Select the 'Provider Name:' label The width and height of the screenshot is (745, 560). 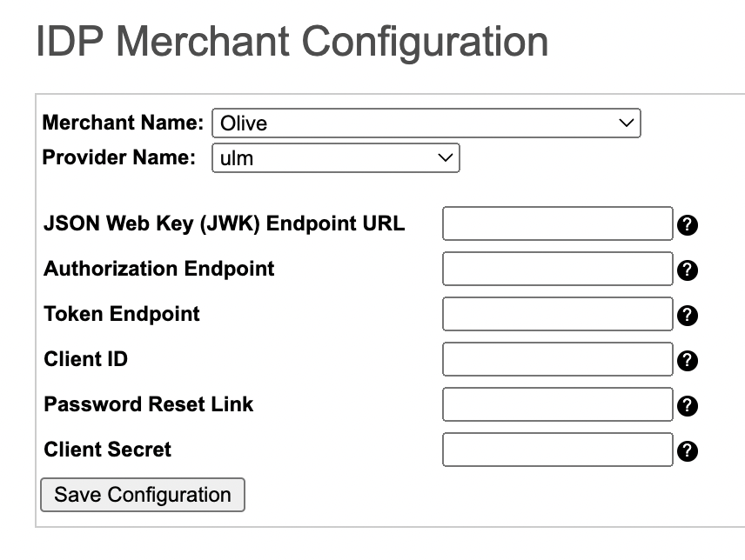(118, 157)
